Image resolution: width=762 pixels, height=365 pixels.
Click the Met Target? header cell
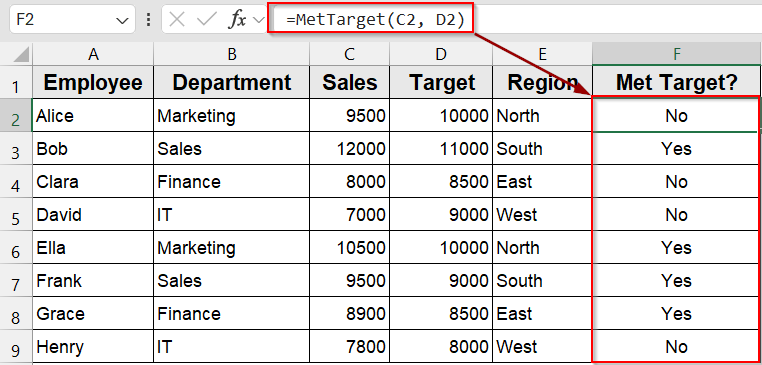pos(676,83)
